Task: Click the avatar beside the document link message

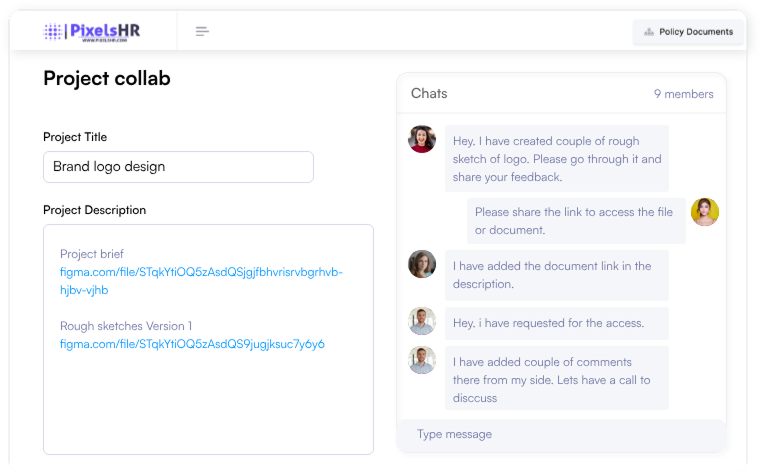Action: (x=422, y=264)
